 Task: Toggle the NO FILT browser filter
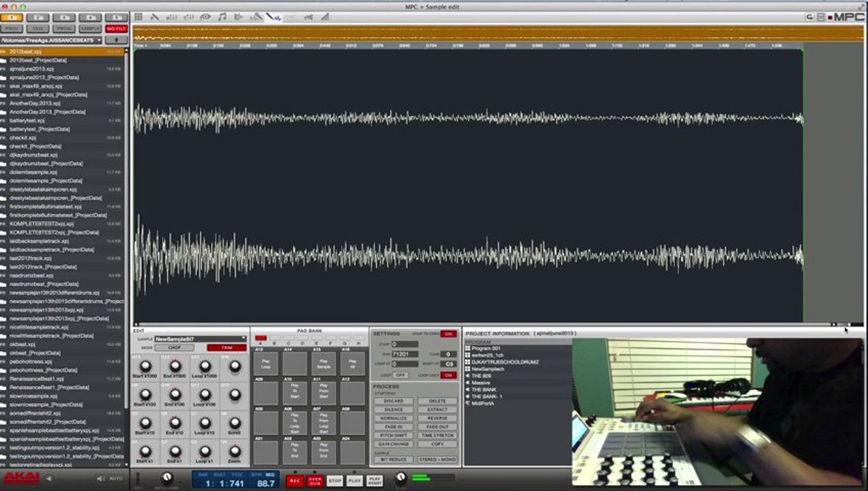coord(116,29)
